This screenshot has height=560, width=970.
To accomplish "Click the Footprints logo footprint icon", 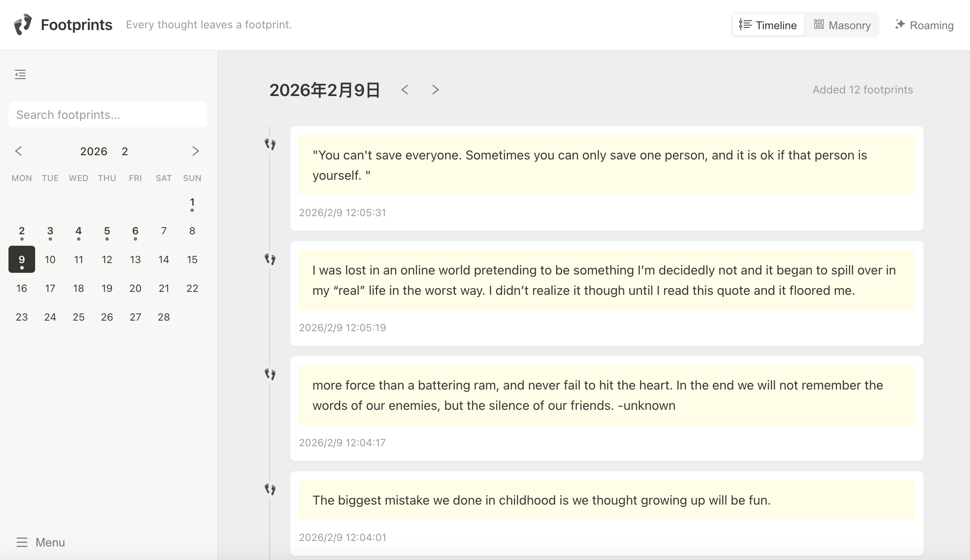I will 23,24.
